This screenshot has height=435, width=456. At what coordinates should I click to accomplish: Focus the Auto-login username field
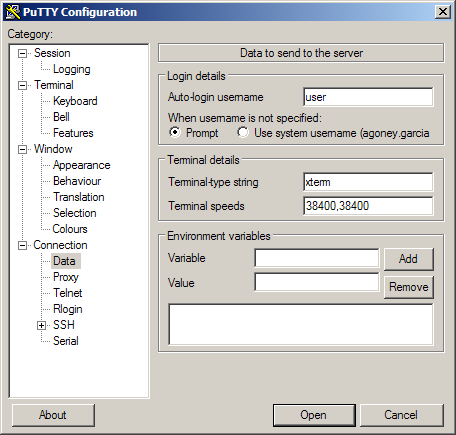tap(368, 97)
